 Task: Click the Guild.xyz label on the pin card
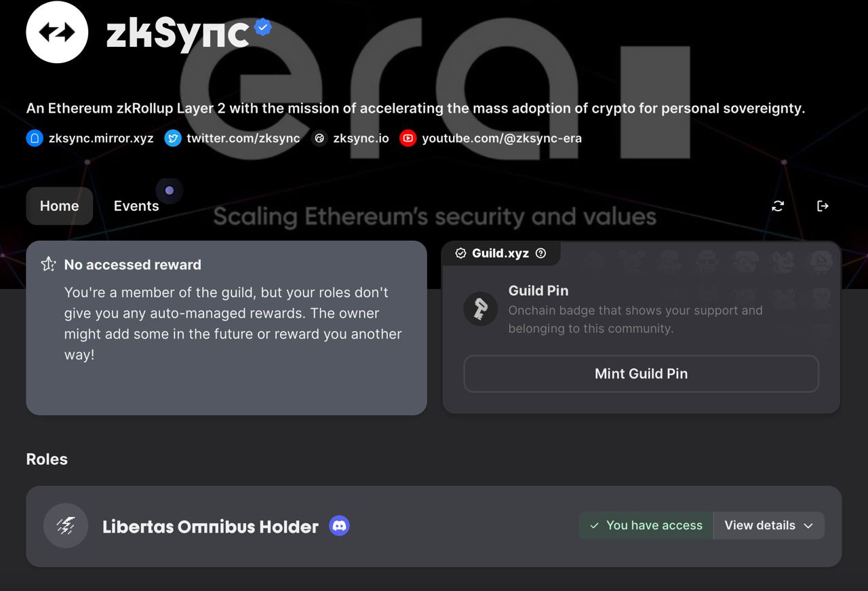[500, 253]
